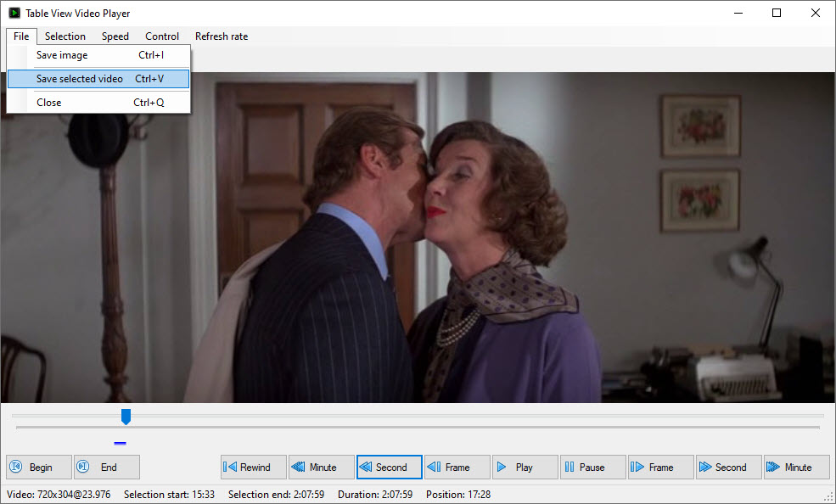Maximize the video player window
This screenshot has height=504, width=836.
[x=777, y=13]
